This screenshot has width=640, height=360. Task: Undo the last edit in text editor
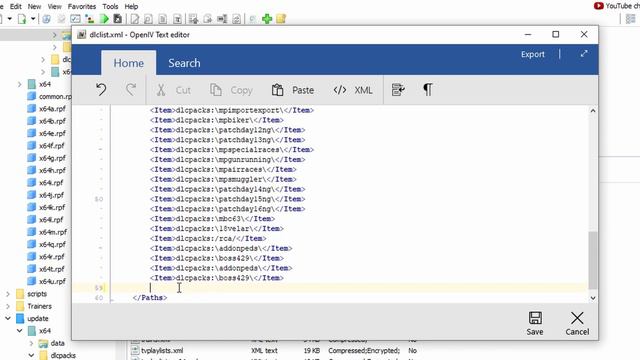coord(101,89)
